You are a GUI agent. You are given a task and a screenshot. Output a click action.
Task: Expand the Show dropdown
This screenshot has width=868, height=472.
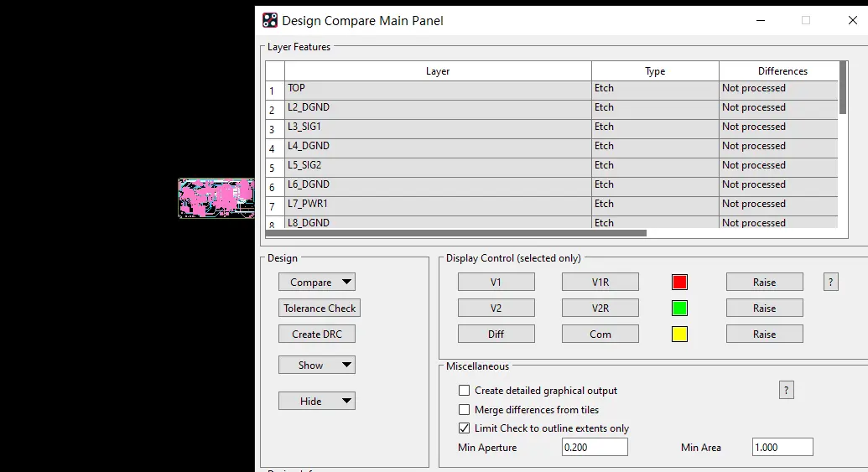[317, 365]
